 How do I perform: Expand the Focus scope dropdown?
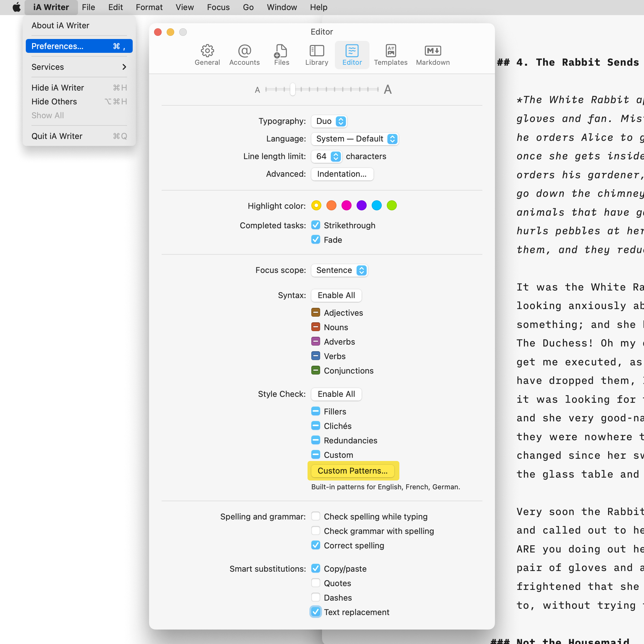pos(339,270)
